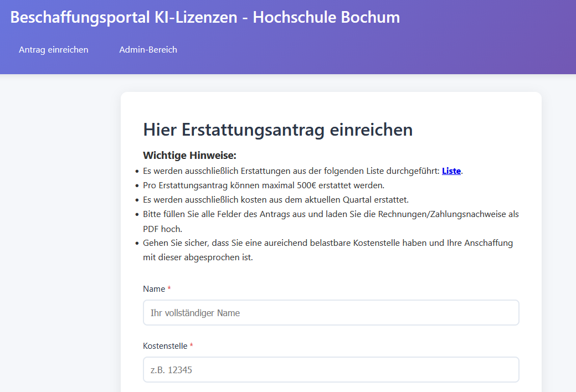Switch to the Admin-Bereich tab

(148, 50)
